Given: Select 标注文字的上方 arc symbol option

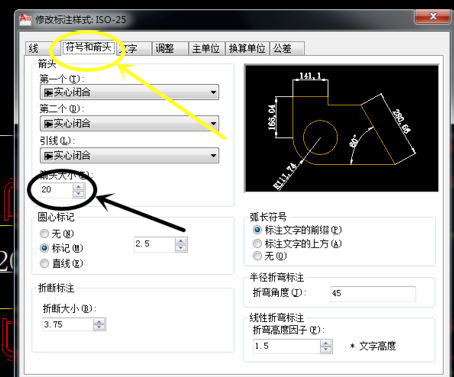Looking at the screenshot, I should coord(297,244).
